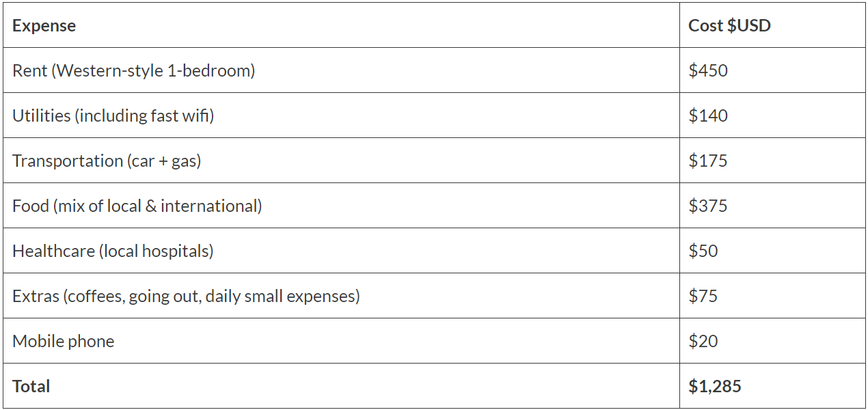The image size is (868, 410).
Task: Select the Mobile phone cell
Action: click(x=63, y=341)
